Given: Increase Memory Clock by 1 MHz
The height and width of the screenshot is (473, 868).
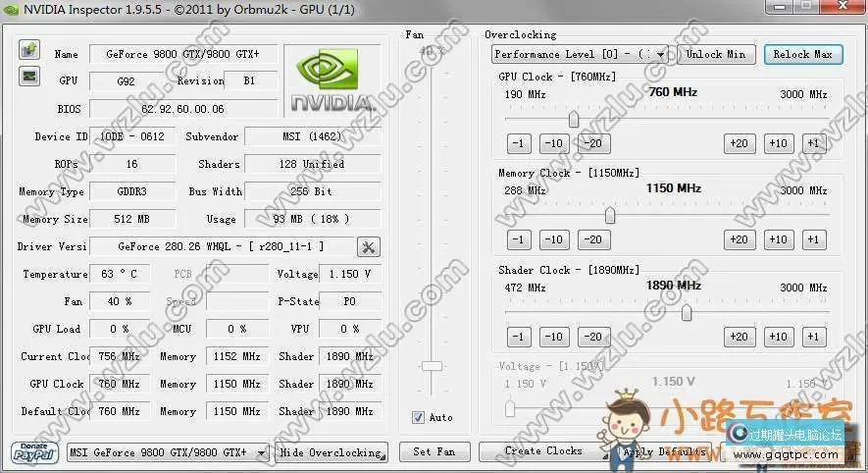Looking at the screenshot, I should coord(813,239).
